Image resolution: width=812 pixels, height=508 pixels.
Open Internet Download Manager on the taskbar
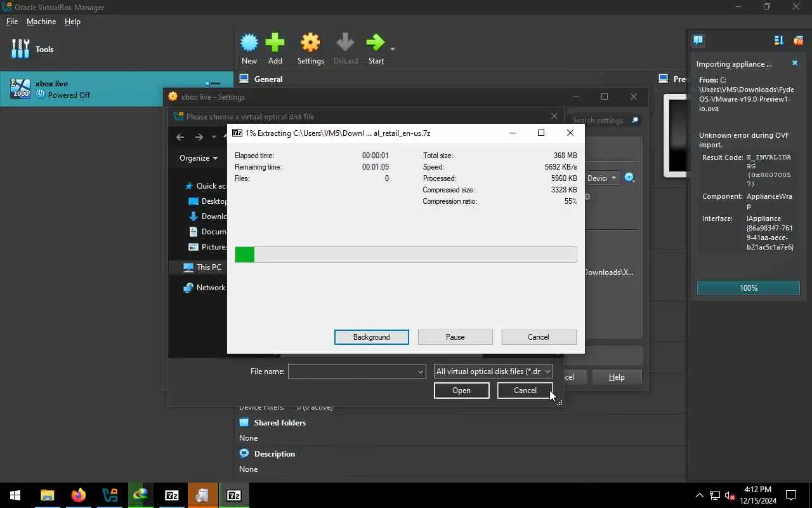coord(140,495)
